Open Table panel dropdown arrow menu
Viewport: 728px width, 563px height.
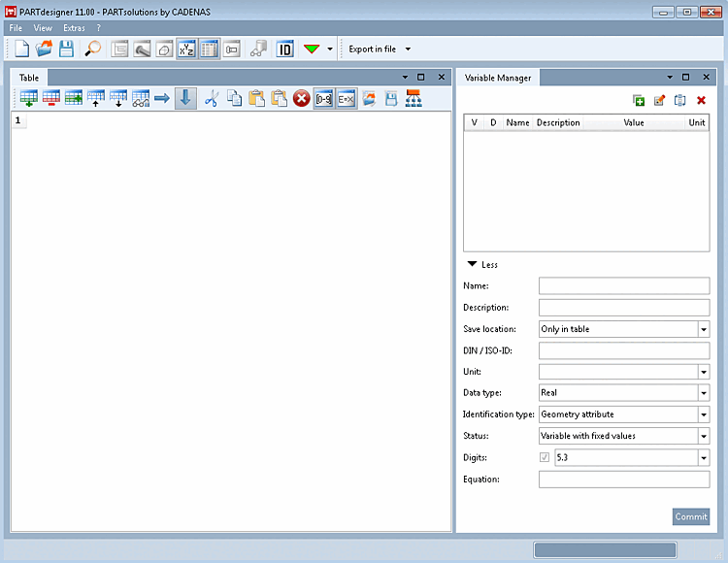coord(405,77)
